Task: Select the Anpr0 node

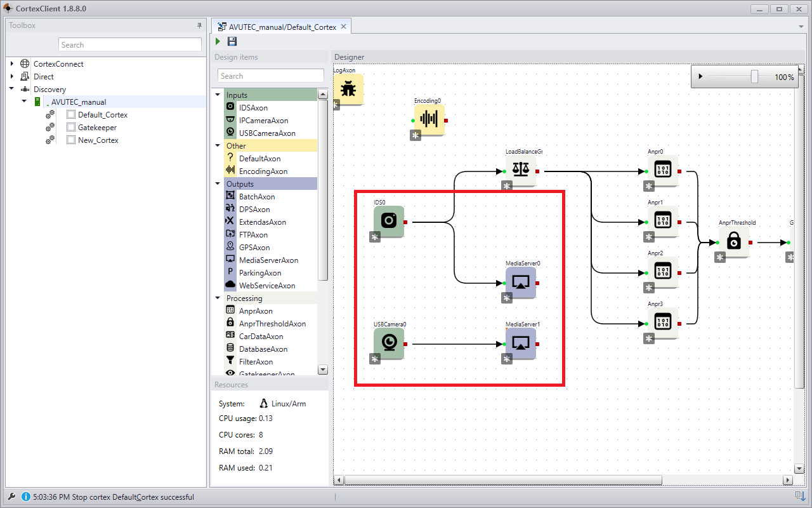Action: pos(663,171)
